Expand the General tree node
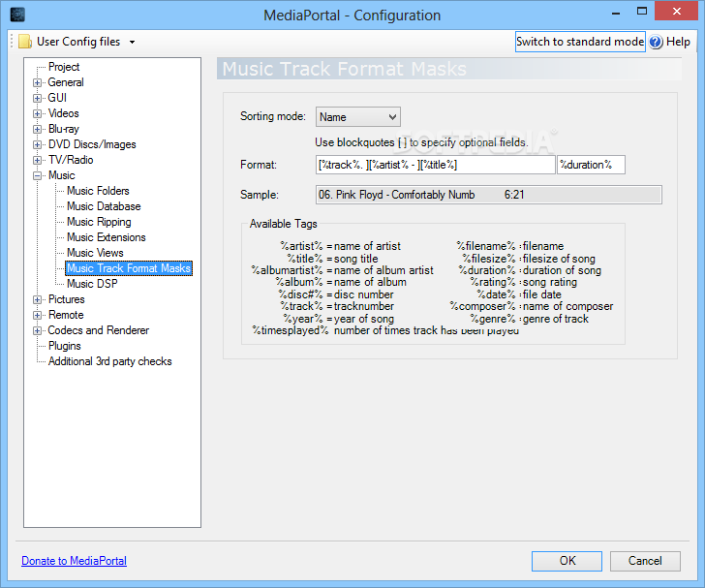Screen dimensions: 705x588 [x=38, y=82]
